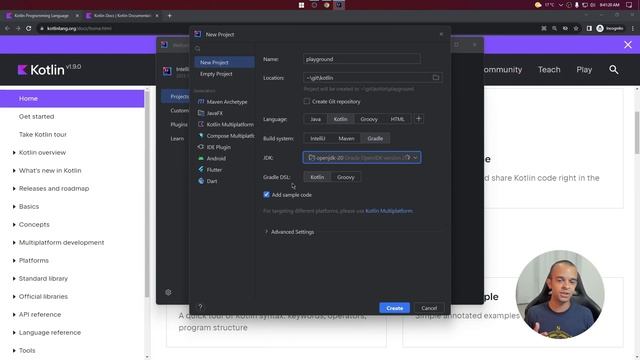
Task: Click the browser address bar
Action: [x=286, y=28]
